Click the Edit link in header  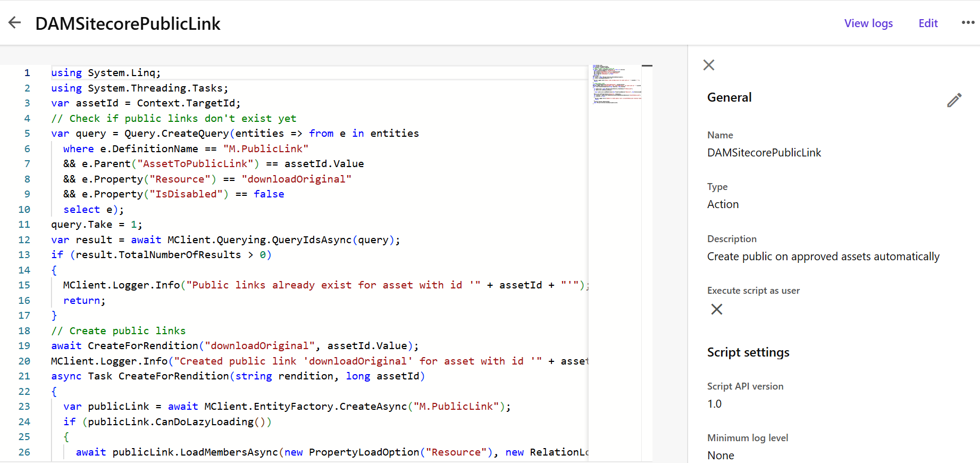[928, 23]
